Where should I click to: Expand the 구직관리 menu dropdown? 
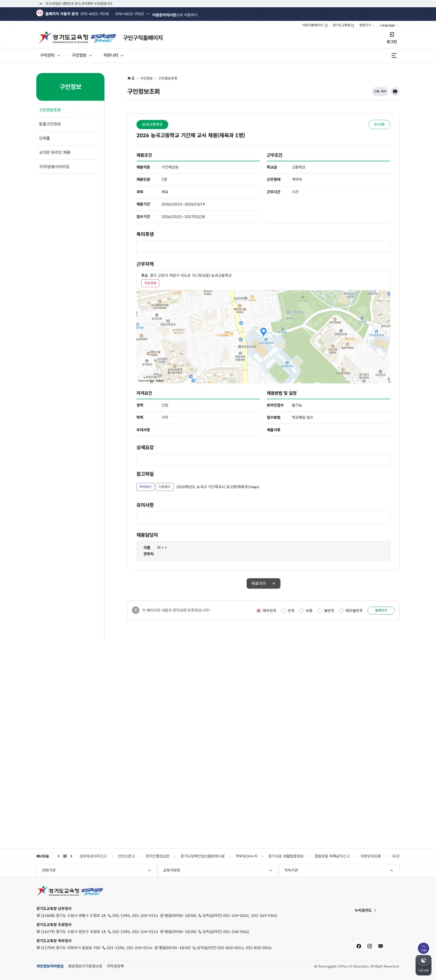click(50, 56)
